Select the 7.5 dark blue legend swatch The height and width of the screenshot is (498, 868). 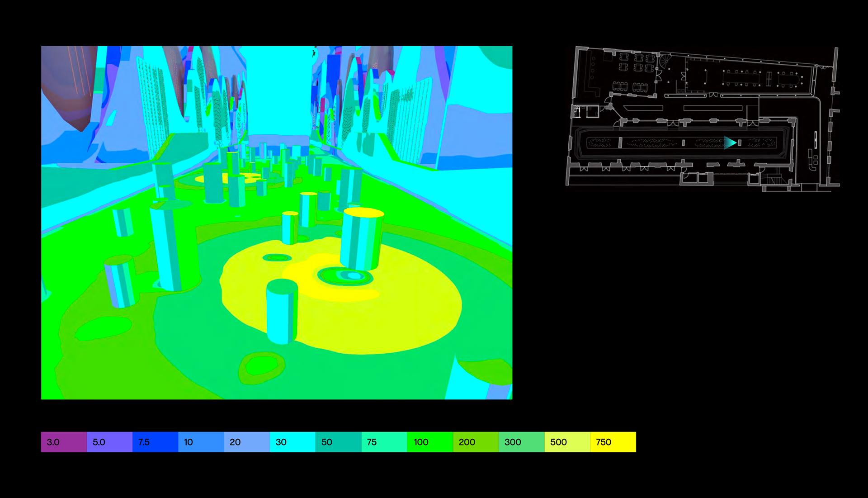[155, 442]
